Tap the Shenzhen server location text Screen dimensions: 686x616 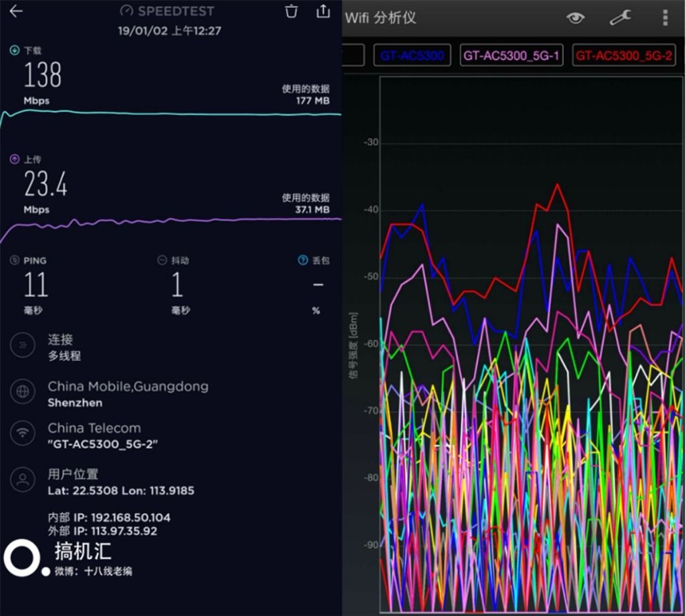[x=75, y=403]
